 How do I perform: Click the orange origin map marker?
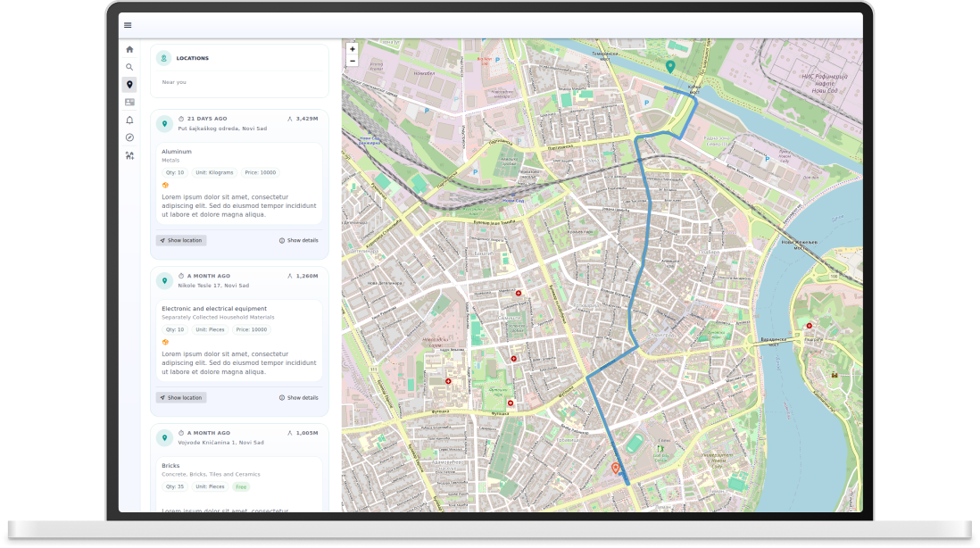[616, 468]
